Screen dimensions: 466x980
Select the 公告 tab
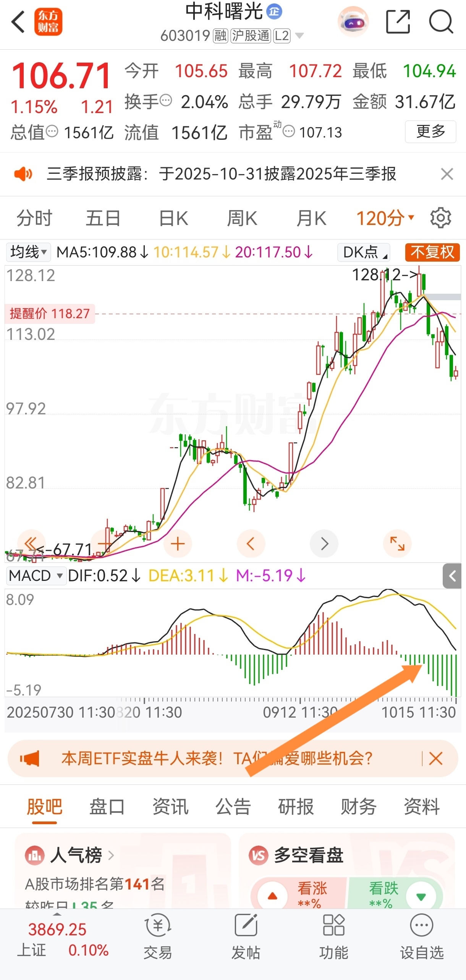[x=233, y=807]
